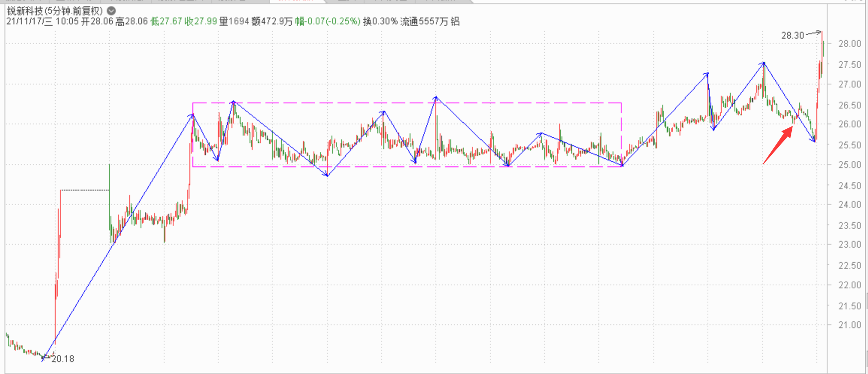The width and height of the screenshot is (868, 374).
Task: Open the dropdown beside 锐新科技 chart title
Action: point(111,11)
